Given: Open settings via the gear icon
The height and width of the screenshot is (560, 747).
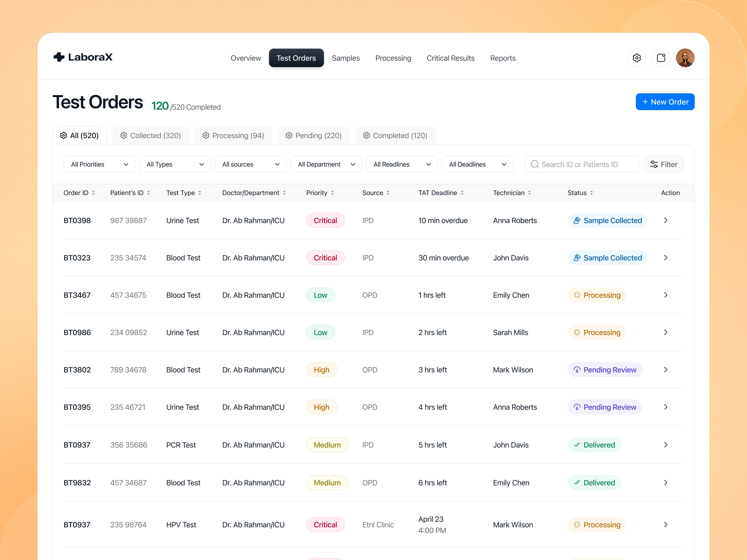Looking at the screenshot, I should (x=637, y=58).
